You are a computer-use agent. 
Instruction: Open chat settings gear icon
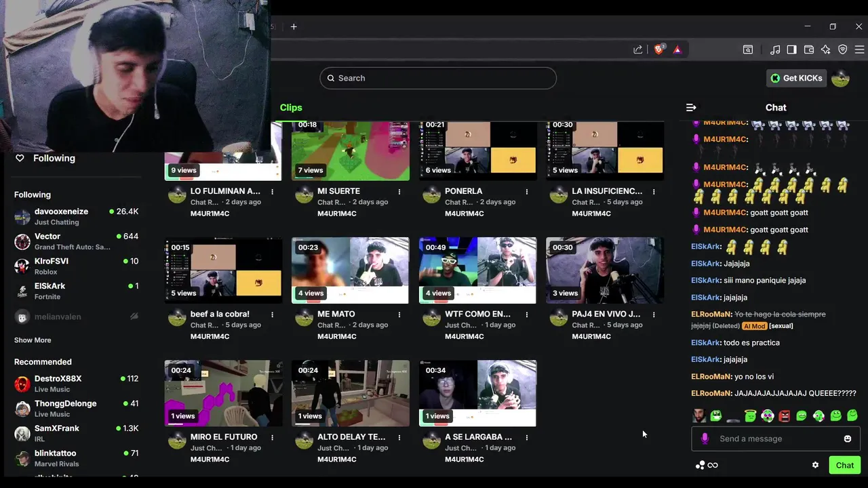[x=815, y=465]
